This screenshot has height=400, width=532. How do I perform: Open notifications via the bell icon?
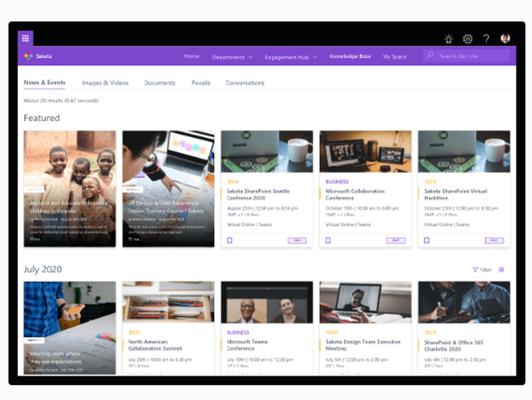click(x=448, y=39)
